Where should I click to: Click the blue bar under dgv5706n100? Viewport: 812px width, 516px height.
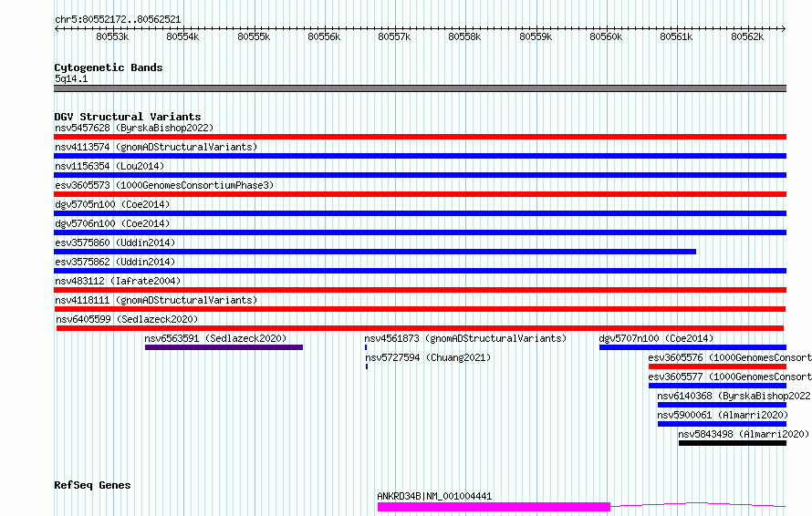tap(420, 232)
